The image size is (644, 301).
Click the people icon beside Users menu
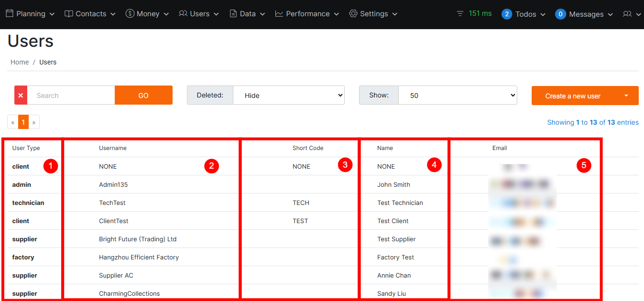[x=183, y=14]
